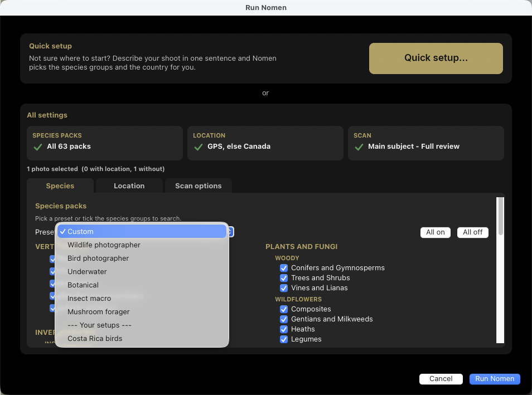Uncheck the Heaths pack
The width and height of the screenshot is (532, 395).
(284, 329)
